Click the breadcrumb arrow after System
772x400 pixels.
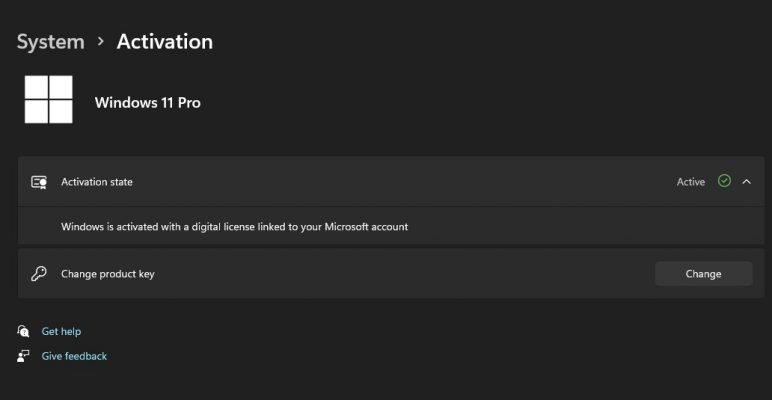[x=100, y=42]
